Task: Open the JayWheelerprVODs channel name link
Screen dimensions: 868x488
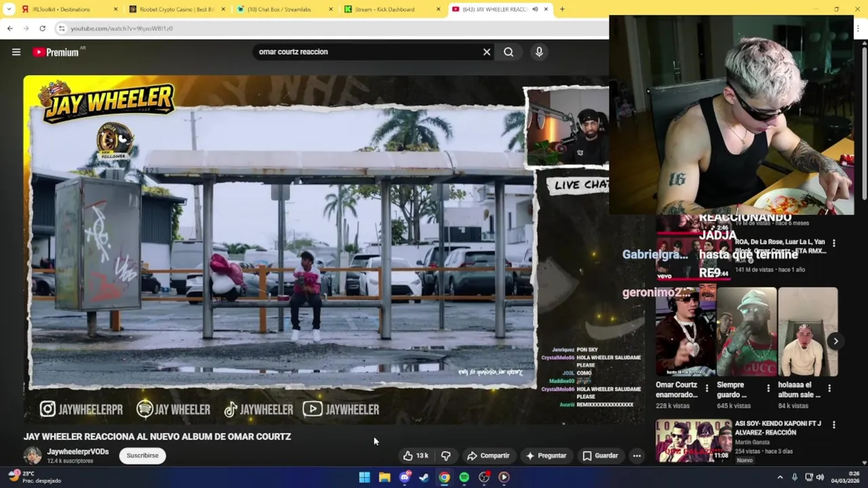Action: tap(77, 451)
